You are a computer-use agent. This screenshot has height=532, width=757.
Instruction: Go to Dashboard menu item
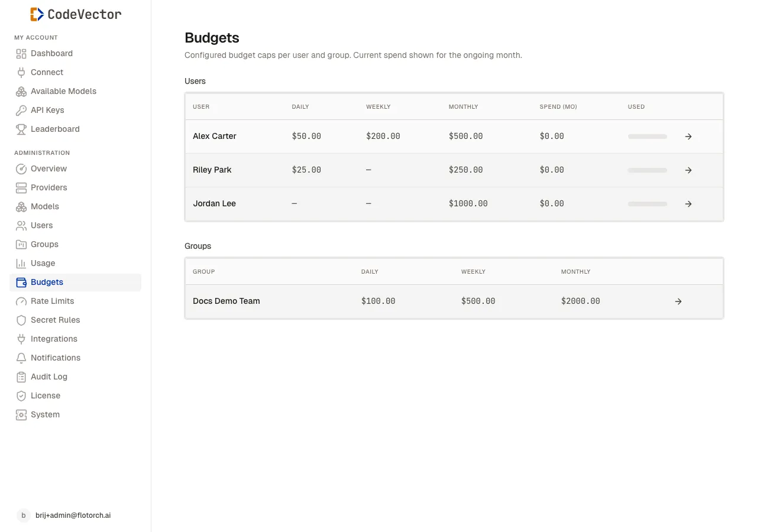(x=76, y=54)
